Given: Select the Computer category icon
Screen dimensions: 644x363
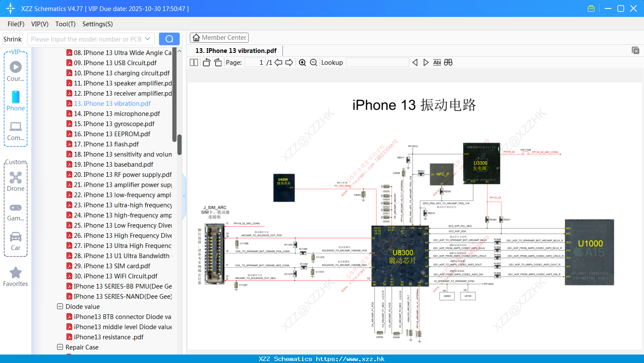Looking at the screenshot, I should [16, 131].
